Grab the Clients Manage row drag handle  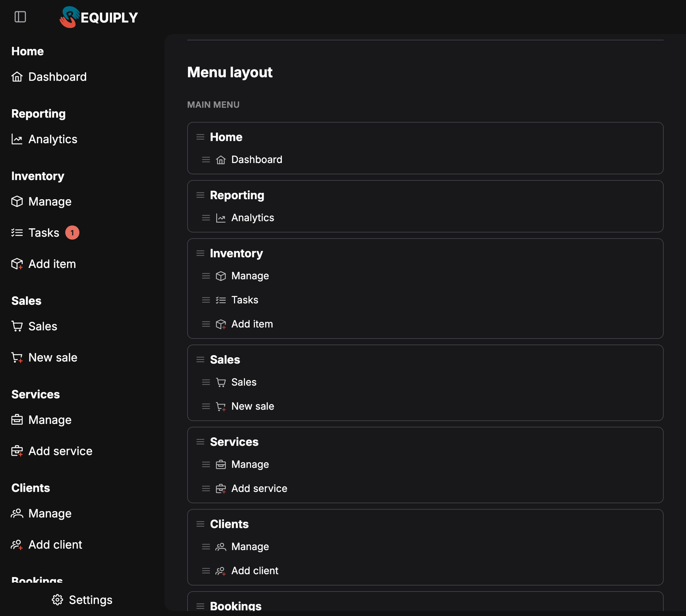pyautogui.click(x=206, y=547)
